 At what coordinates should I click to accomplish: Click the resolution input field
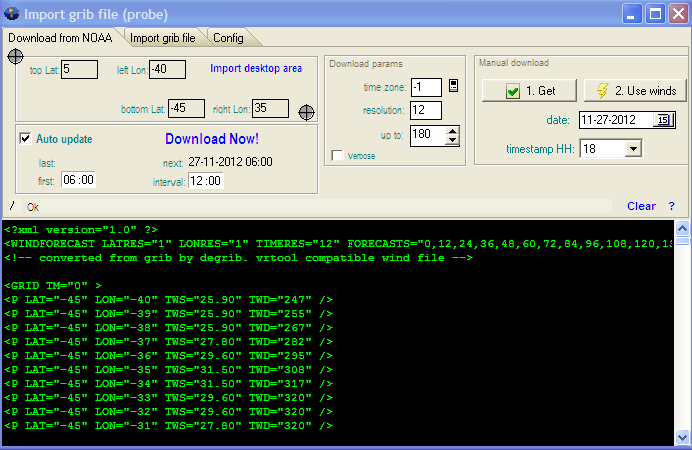[425, 110]
